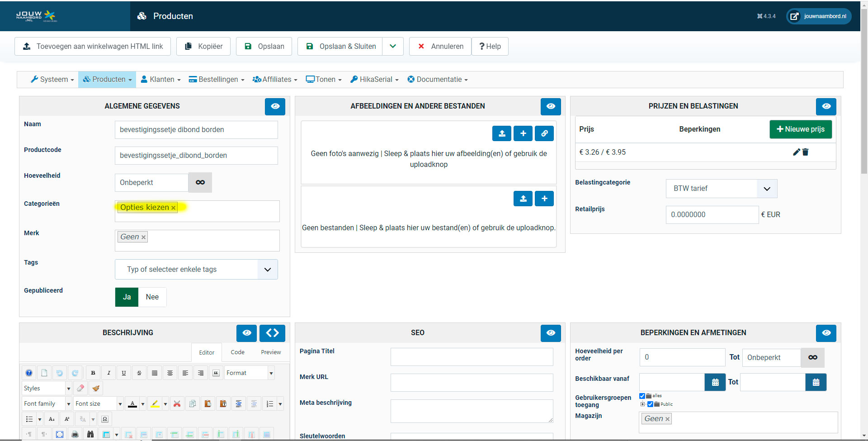The height and width of the screenshot is (441, 868).
Task: Open the jouwnaambord.nl site link
Action: pyautogui.click(x=819, y=16)
